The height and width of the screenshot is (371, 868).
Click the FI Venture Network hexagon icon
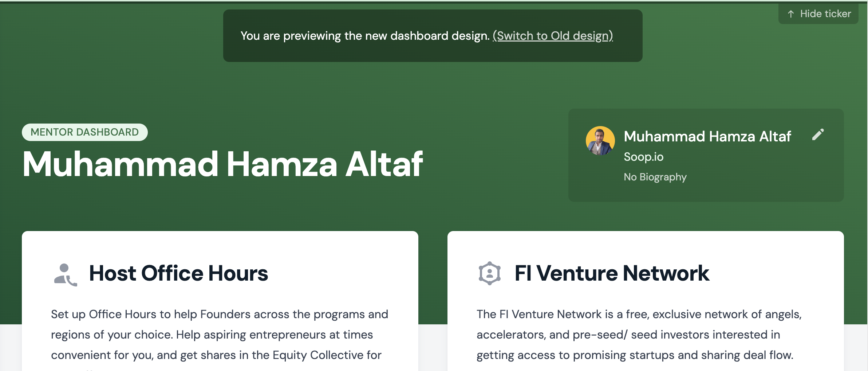click(x=489, y=273)
